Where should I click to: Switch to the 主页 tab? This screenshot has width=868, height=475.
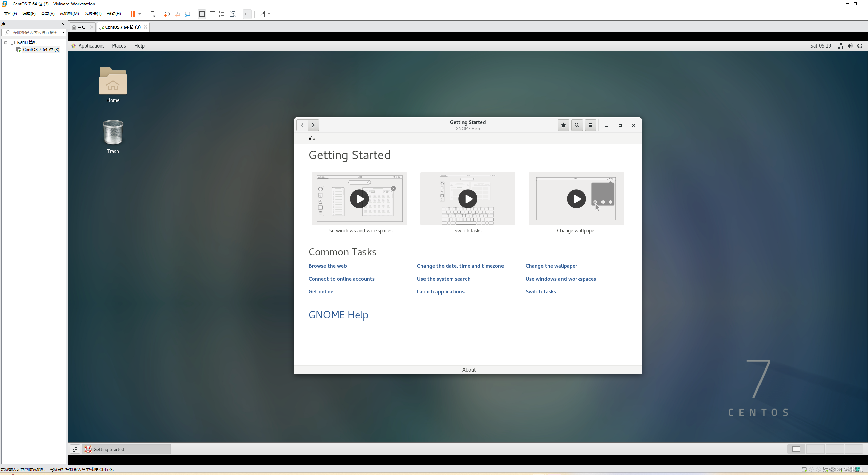tap(82, 27)
